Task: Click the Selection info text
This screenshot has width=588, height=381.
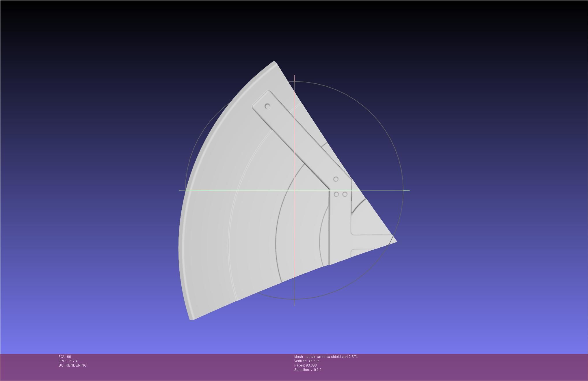Action: click(308, 370)
